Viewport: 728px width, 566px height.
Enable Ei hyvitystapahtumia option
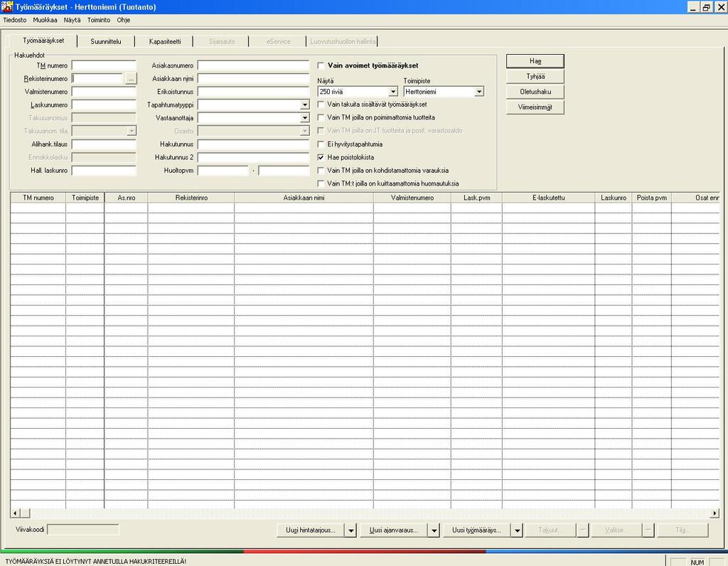321,144
